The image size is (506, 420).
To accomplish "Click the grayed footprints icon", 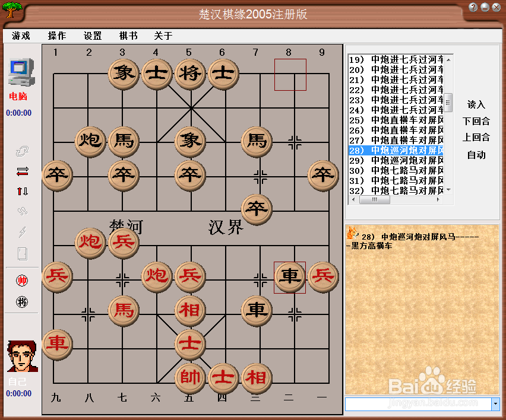I will [22, 211].
